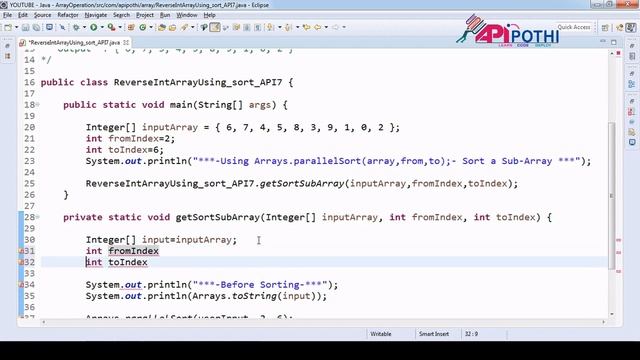Open the Navigate menu

point(96,15)
